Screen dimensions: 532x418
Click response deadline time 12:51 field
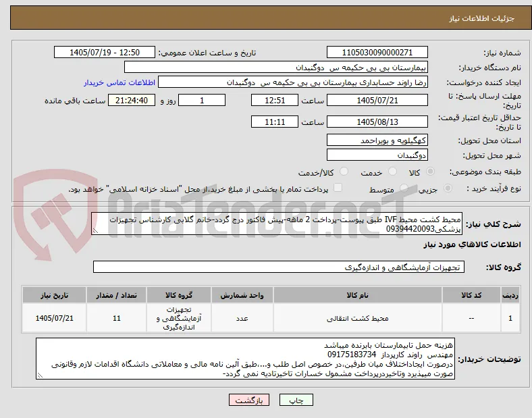[x=275, y=100]
